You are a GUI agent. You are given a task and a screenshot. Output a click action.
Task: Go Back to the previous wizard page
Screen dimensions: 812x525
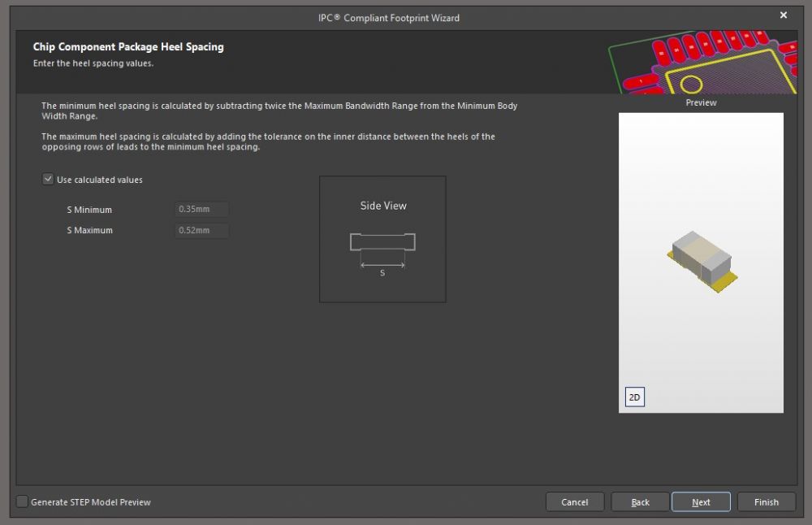coord(640,502)
